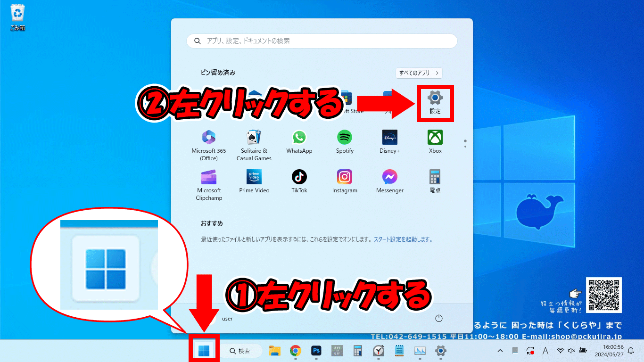Switch the IME input mode indicator

[545, 351]
